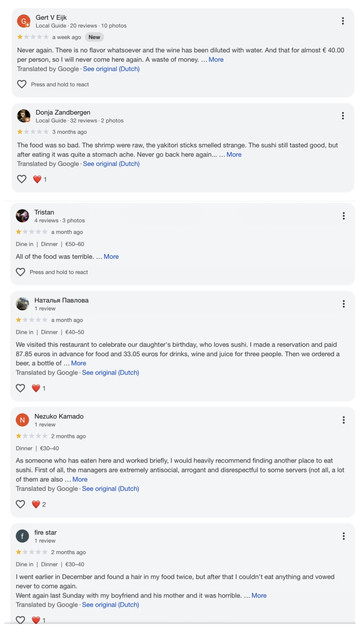Open the fire star reviewer profile name

(45, 533)
